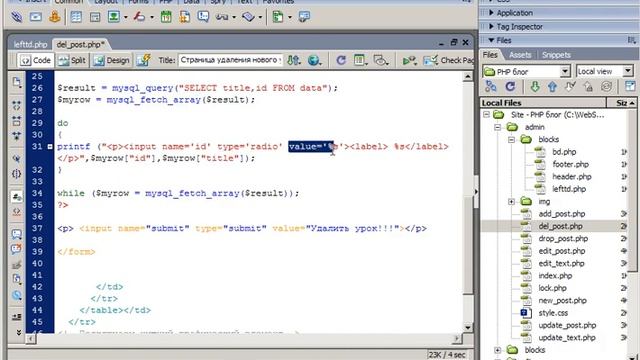Open the Assets tab
This screenshot has height=360, width=640.
pyautogui.click(x=520, y=55)
